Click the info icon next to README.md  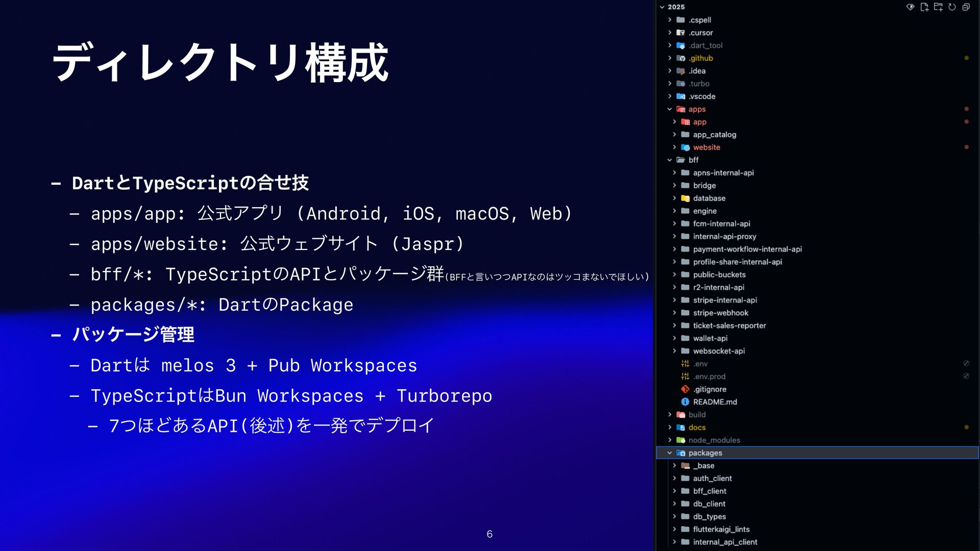(x=685, y=402)
